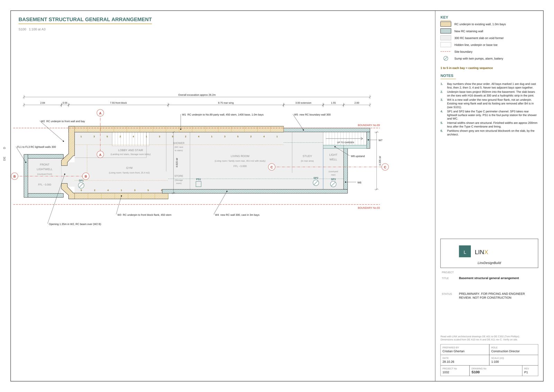Click the drawing number 'S100' in the title block
Image resolution: width=554 pixels, height=392 pixels.
(475, 372)
